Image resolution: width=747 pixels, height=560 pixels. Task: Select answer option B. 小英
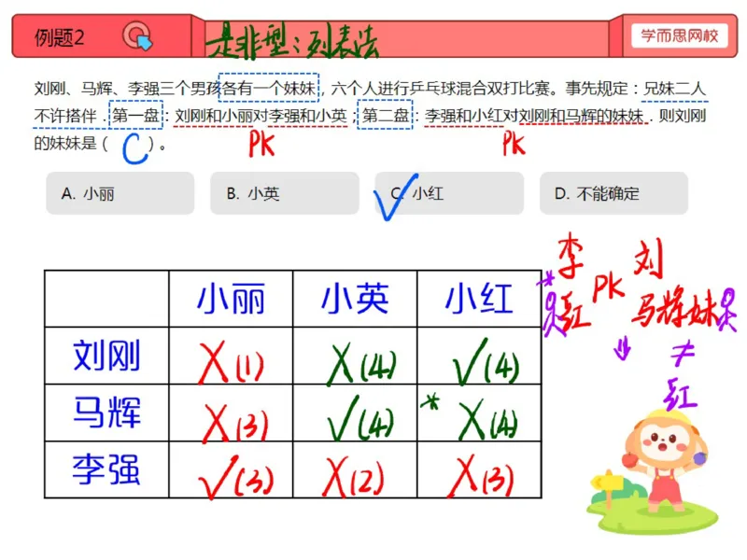285,193
